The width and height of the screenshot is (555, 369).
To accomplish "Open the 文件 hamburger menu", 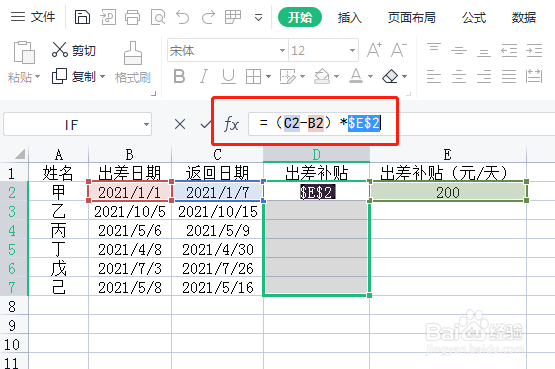I will pos(33,17).
